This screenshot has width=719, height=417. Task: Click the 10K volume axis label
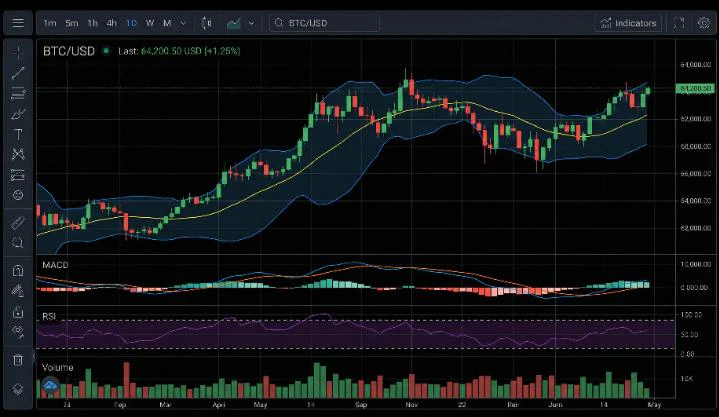click(686, 378)
